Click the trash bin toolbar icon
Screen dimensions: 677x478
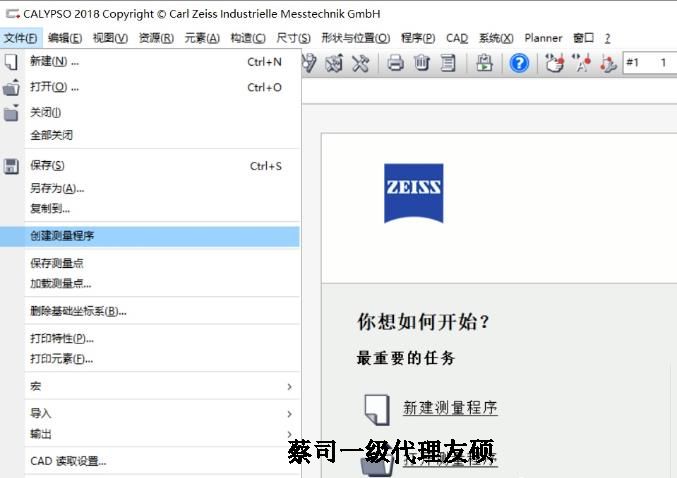(x=422, y=63)
